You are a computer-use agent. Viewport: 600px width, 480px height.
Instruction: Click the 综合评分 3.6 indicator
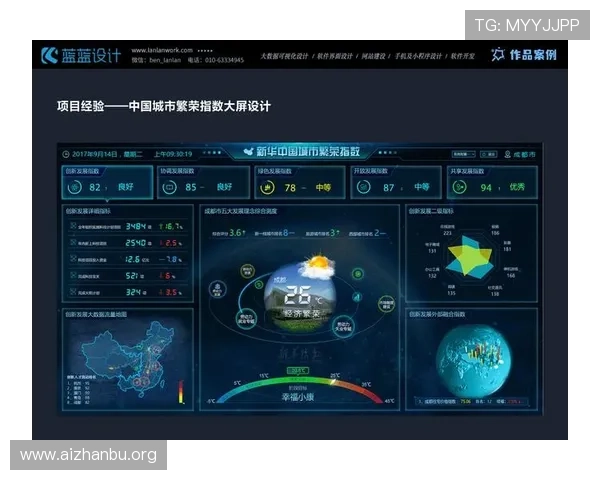(x=229, y=233)
